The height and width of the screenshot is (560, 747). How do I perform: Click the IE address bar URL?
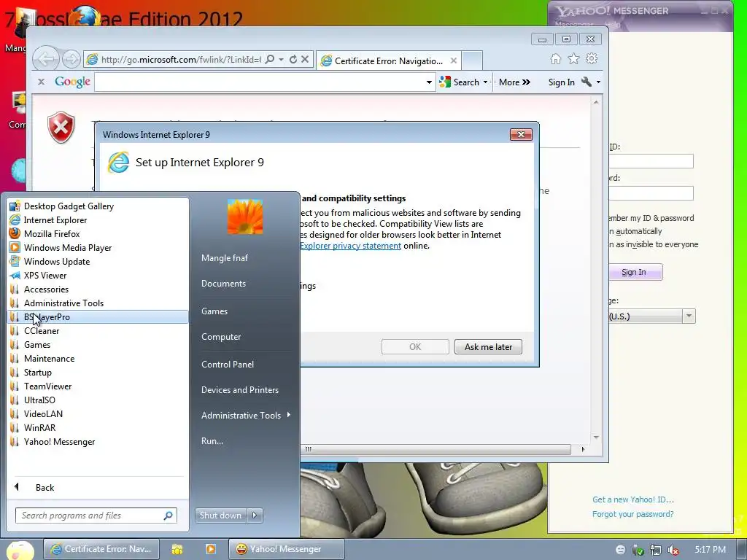[x=181, y=60]
